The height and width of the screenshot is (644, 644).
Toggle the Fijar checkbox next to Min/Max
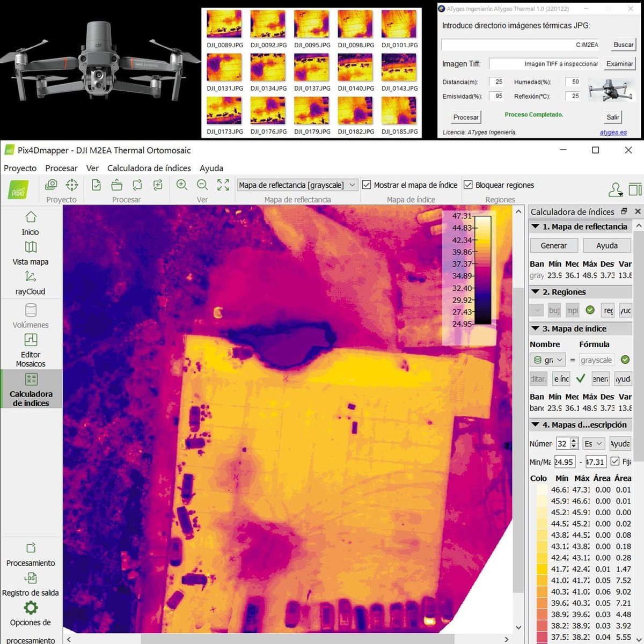615,461
